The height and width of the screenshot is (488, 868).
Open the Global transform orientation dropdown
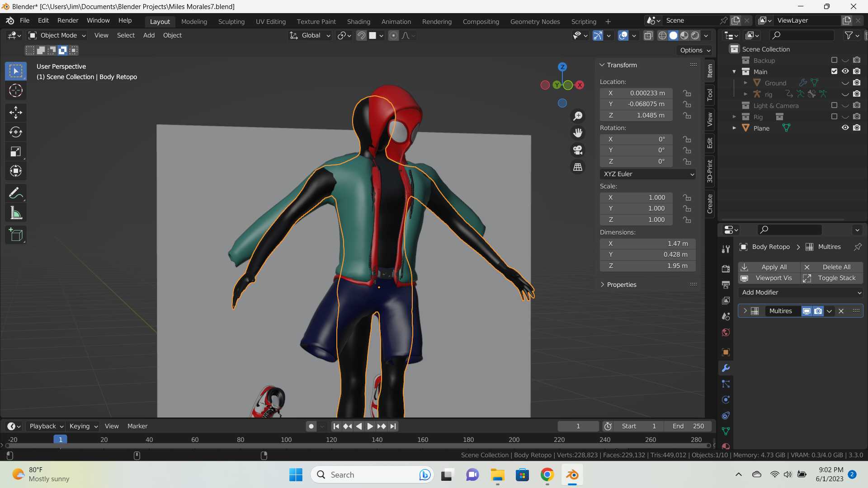[x=310, y=36]
